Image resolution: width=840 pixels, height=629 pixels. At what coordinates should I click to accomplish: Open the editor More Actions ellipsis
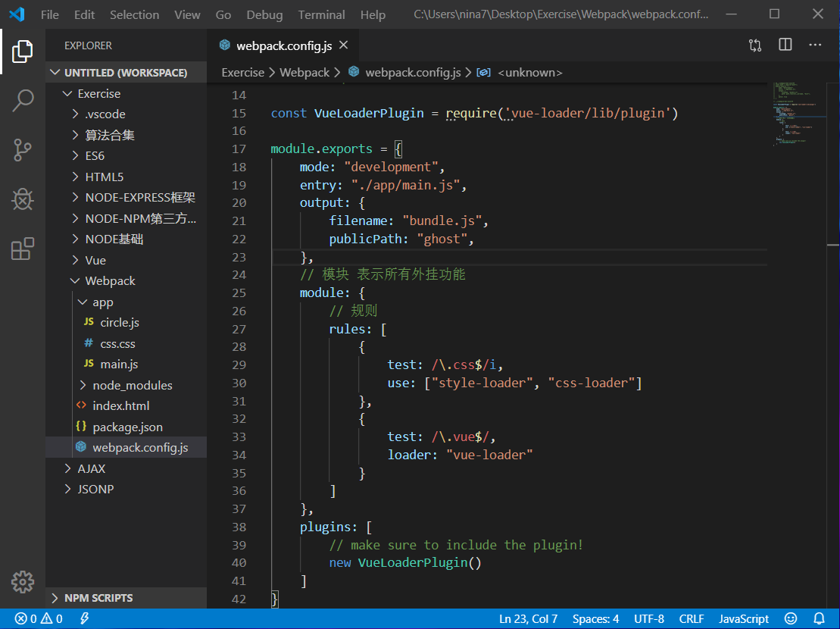click(x=815, y=45)
